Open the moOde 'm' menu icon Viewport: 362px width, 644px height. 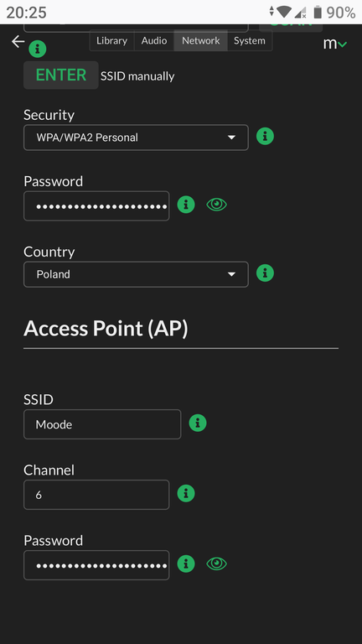click(x=335, y=43)
